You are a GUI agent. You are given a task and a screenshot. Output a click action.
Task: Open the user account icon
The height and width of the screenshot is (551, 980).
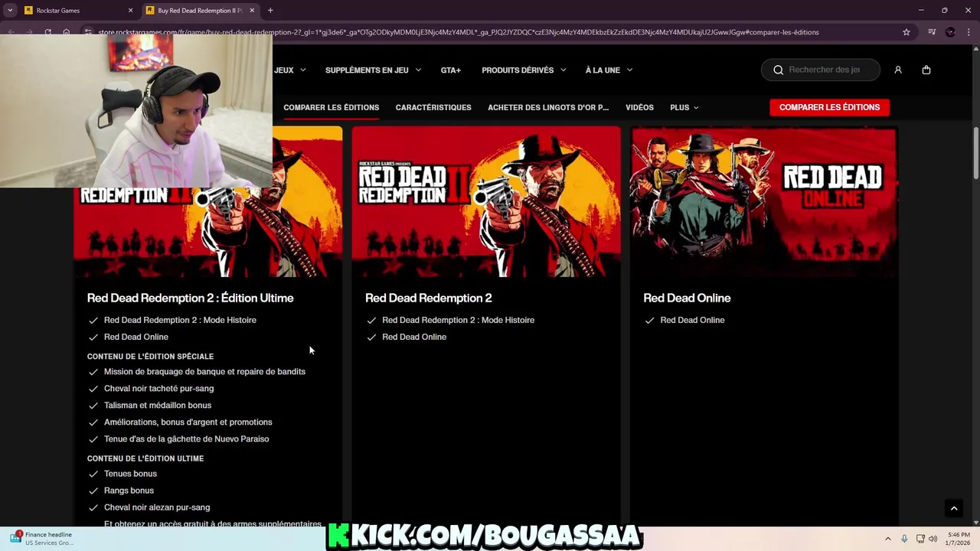[x=898, y=70]
